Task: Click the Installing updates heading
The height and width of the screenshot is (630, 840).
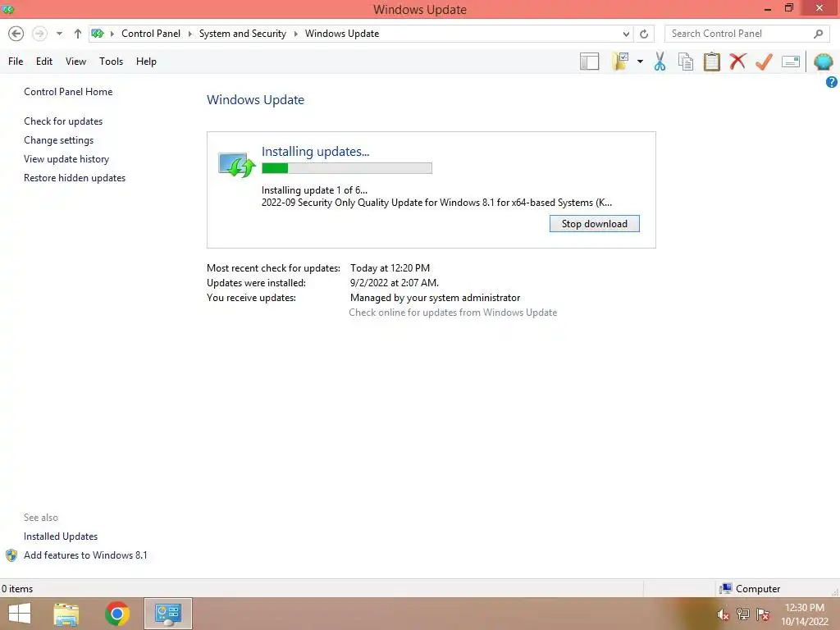Action: tap(316, 152)
